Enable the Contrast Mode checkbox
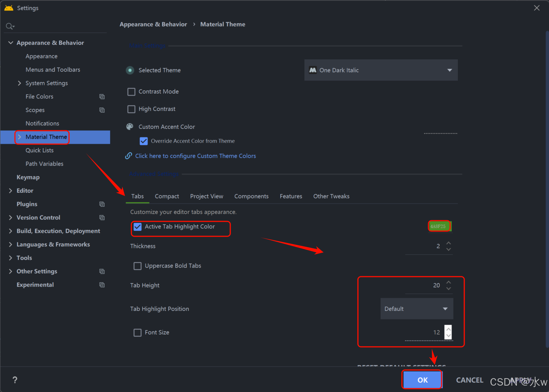This screenshot has height=392, width=549. [131, 92]
